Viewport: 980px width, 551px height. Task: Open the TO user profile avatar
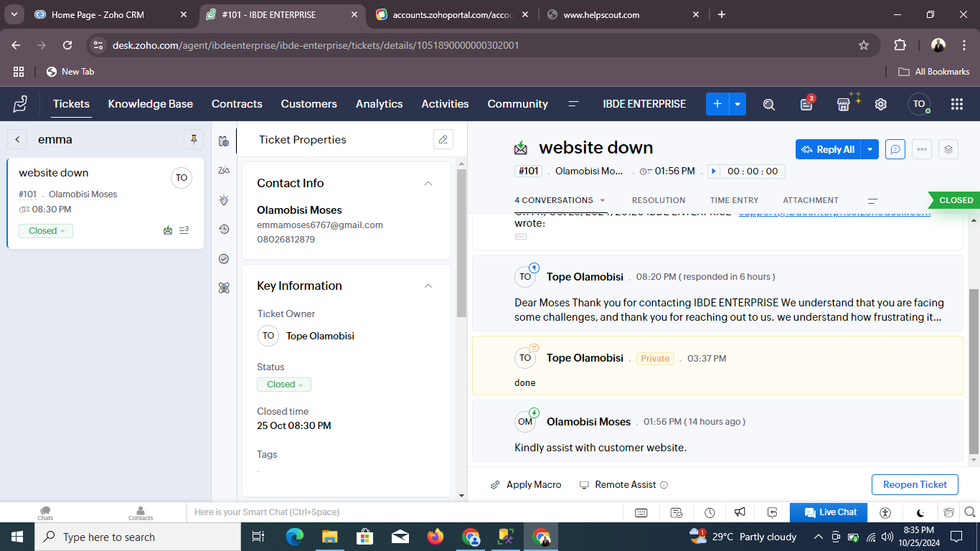[x=919, y=104]
